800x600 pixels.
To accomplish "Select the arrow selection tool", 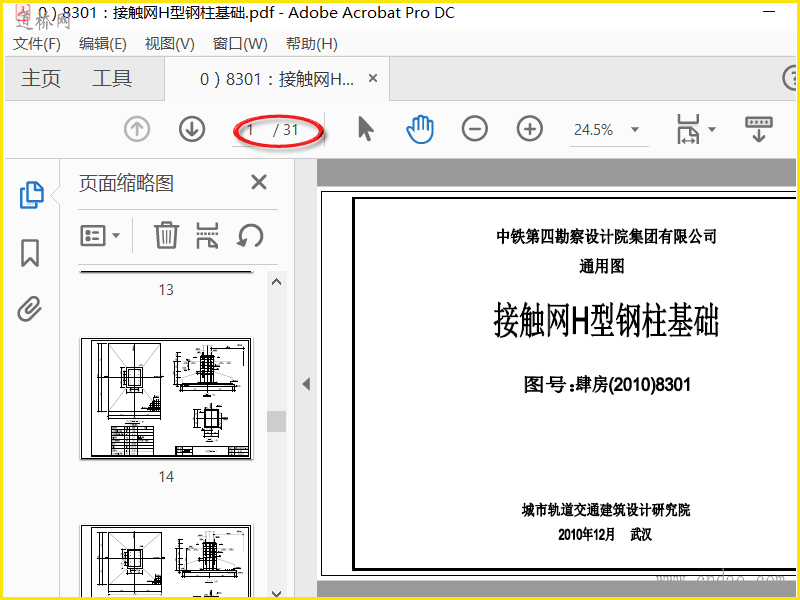I will click(365, 129).
